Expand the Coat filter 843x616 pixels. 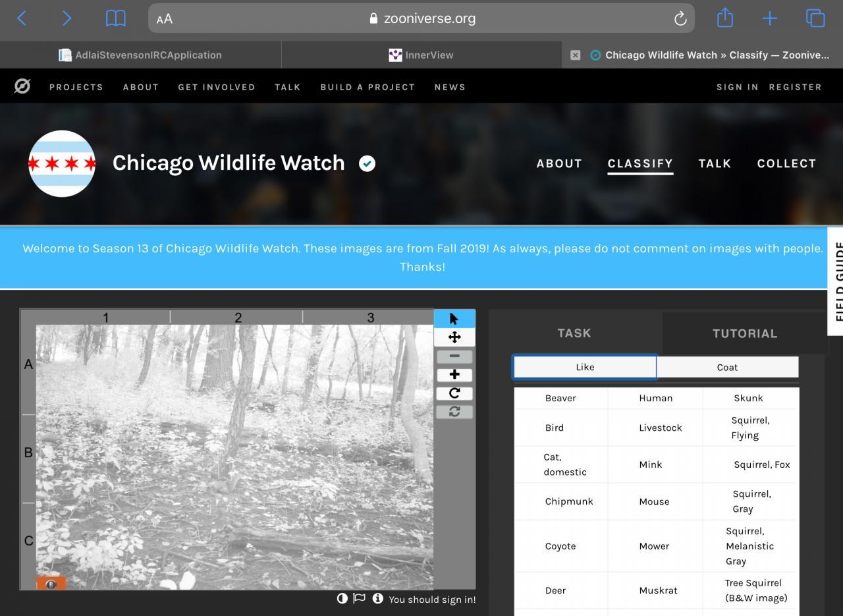coord(727,367)
